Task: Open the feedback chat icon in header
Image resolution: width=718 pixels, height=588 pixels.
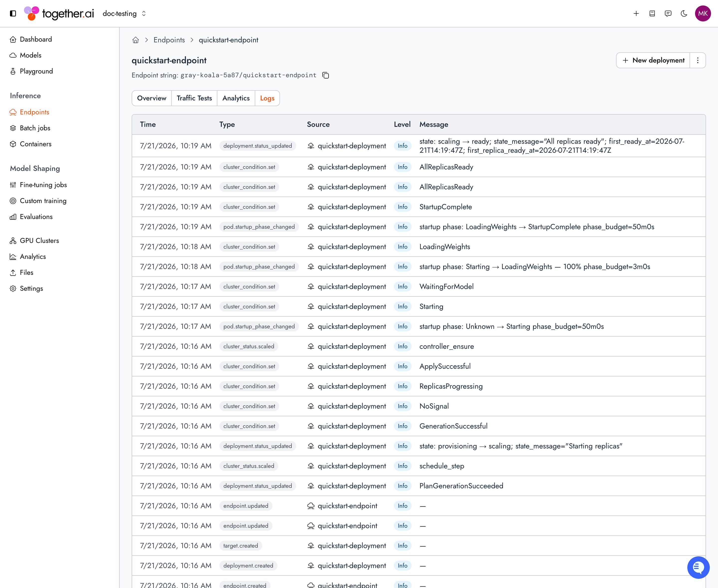Action: click(668, 13)
